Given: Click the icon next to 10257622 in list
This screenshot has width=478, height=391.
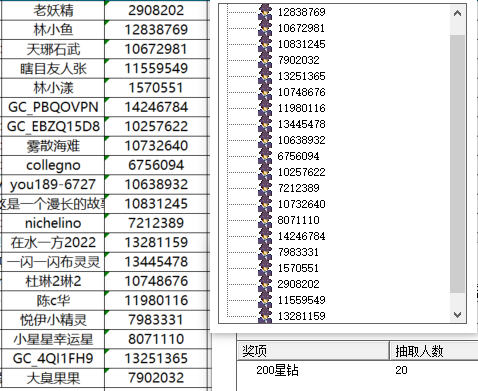Looking at the screenshot, I should (x=265, y=172).
